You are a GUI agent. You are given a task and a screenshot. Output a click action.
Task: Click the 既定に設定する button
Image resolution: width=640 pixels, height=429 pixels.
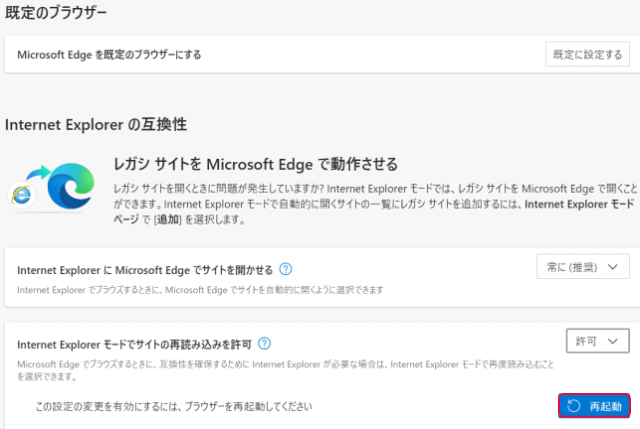pyautogui.click(x=587, y=54)
